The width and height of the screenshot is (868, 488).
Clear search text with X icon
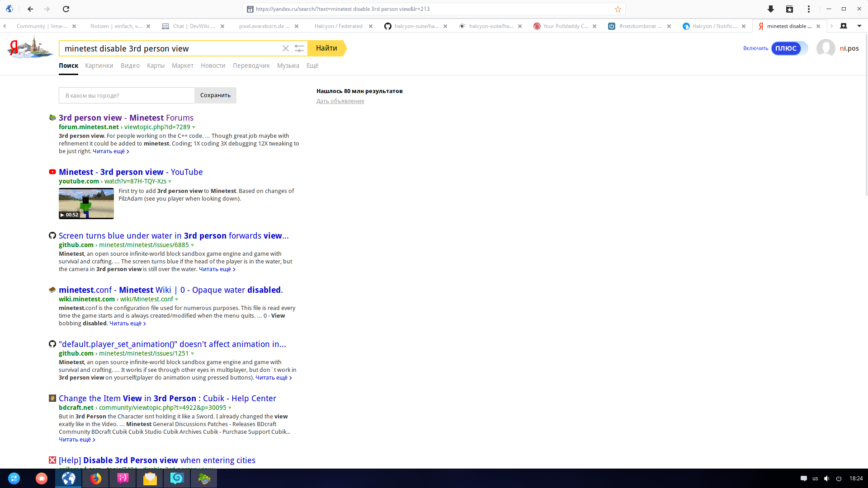[285, 48]
